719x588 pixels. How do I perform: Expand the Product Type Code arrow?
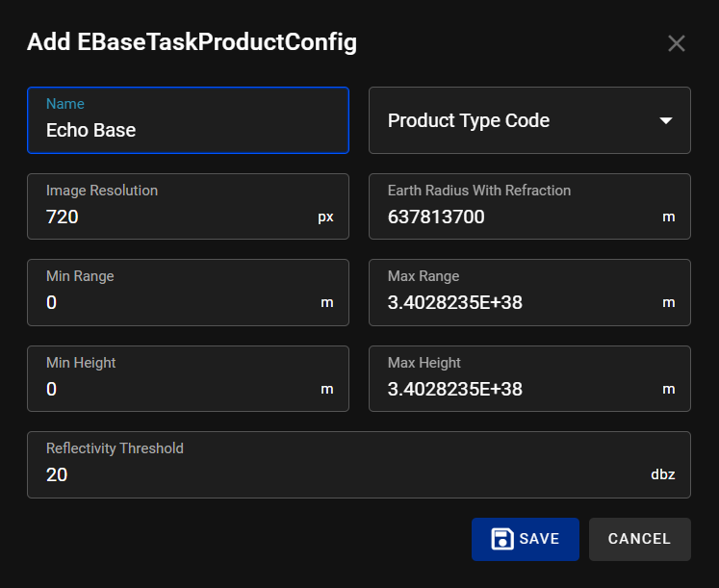coord(665,120)
